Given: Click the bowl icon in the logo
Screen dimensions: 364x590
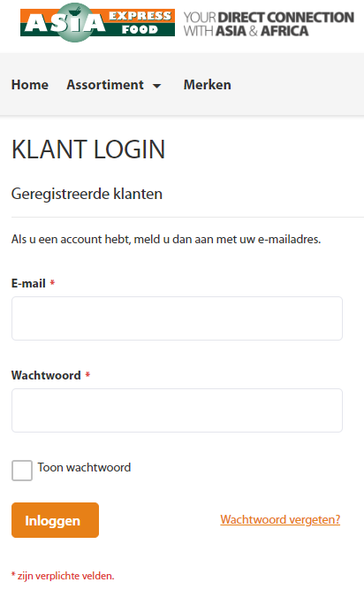Looking at the screenshot, I should tap(75, 11).
